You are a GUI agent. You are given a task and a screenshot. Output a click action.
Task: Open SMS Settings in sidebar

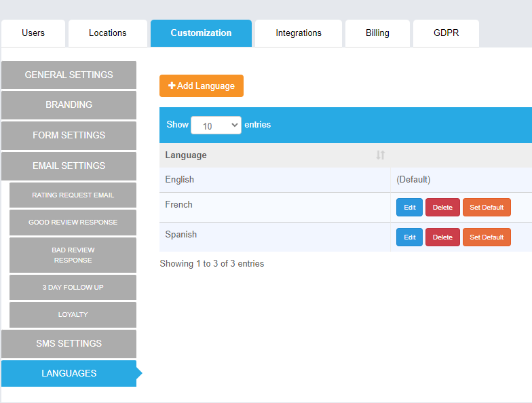69,344
